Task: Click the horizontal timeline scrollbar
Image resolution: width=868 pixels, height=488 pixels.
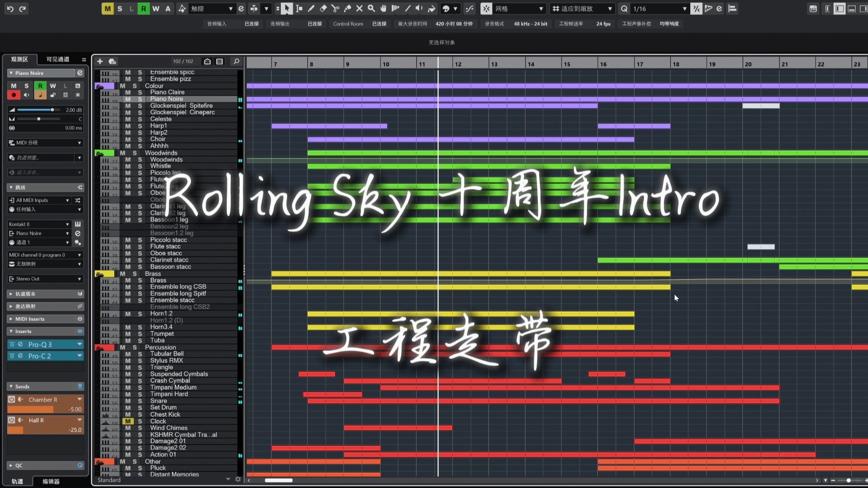Action: pos(279,480)
